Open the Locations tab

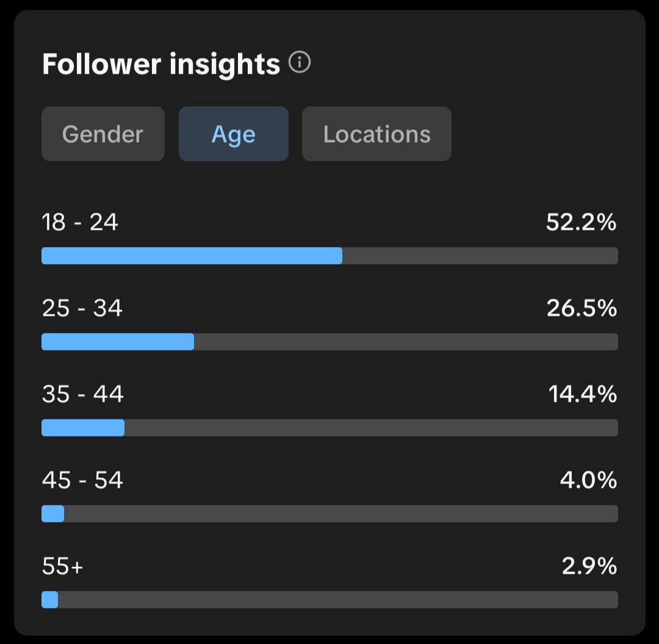click(376, 134)
